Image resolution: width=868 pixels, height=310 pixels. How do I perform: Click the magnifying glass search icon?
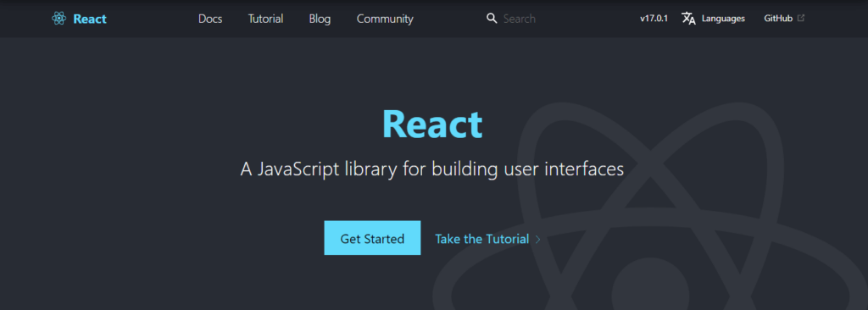point(492,19)
